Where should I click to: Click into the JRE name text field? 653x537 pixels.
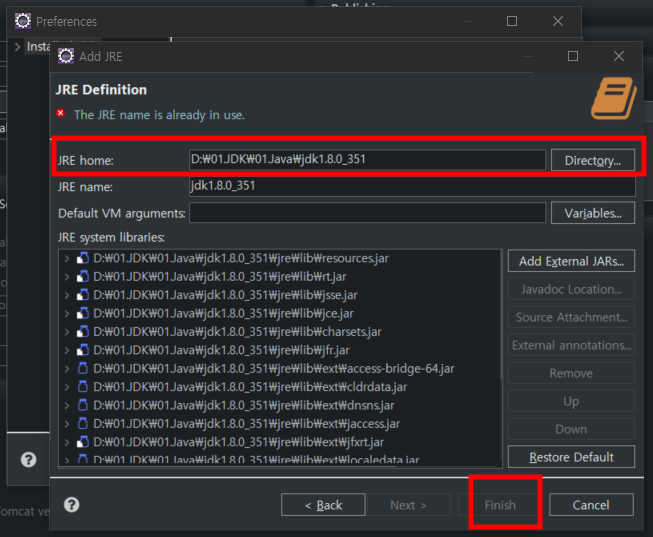pyautogui.click(x=411, y=186)
